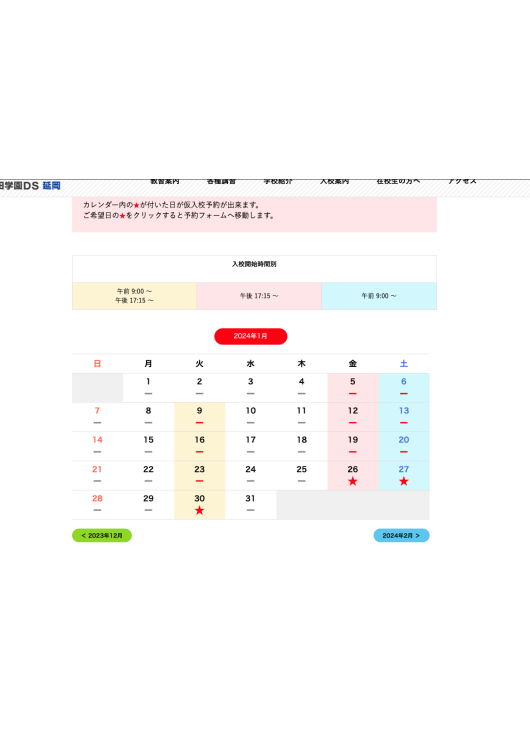This screenshot has height=750, width=530.
Task: Select the blue 午前 9:00 ~ only legend cell
Action: [x=379, y=296]
